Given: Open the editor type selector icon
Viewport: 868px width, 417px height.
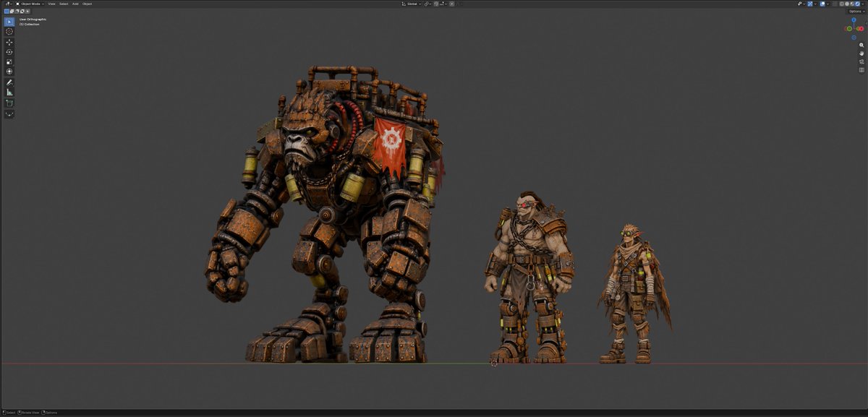Looking at the screenshot, I should [9, 4].
